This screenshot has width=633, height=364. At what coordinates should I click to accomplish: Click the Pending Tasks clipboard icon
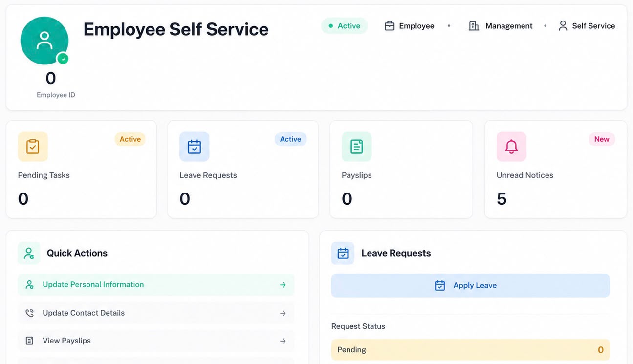pyautogui.click(x=33, y=147)
